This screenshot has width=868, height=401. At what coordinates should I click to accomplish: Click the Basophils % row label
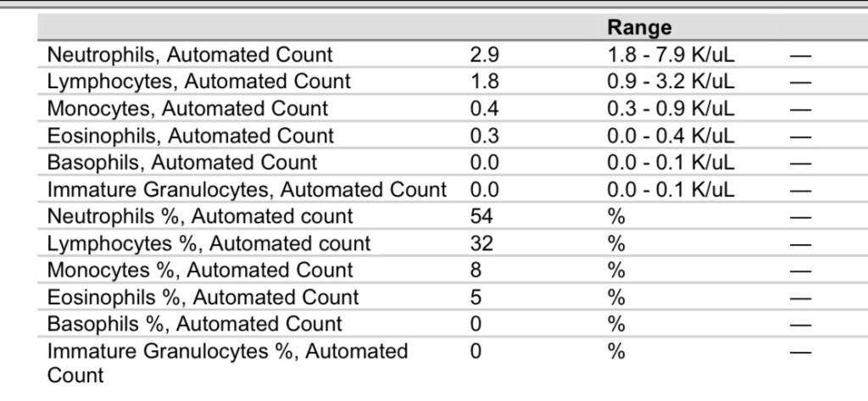195,324
